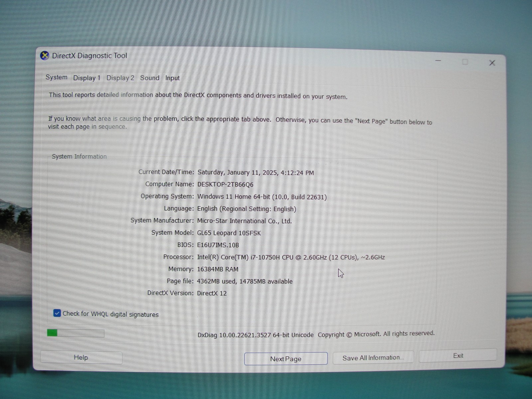This screenshot has width=532, height=399.
Task: Click Micro-Star International Co., Ltd. text
Action: 244,221
